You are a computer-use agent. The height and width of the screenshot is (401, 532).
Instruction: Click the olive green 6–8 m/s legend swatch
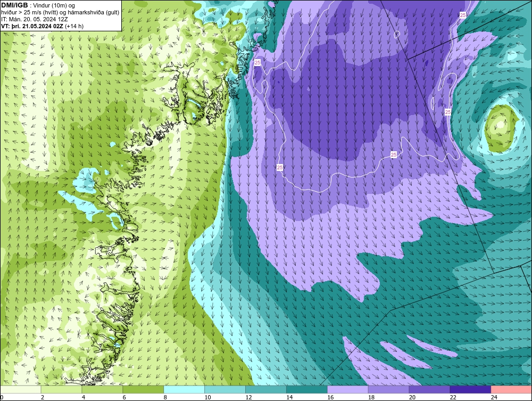point(143,389)
